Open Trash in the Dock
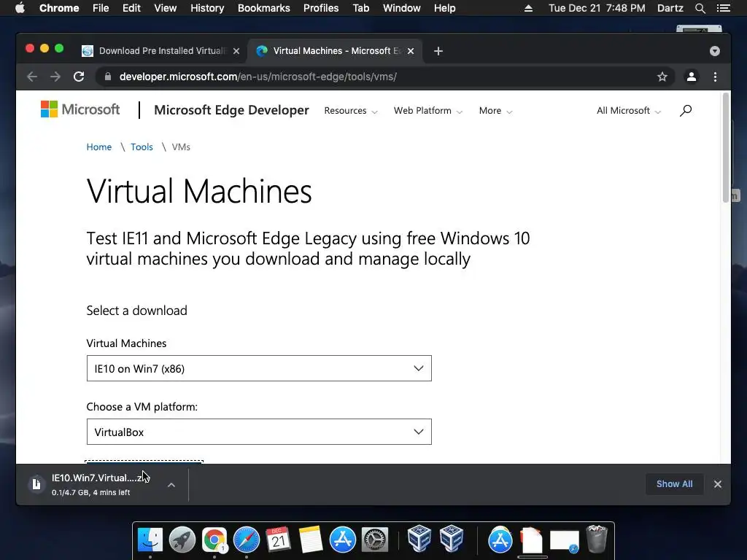The image size is (747, 560). click(x=597, y=539)
